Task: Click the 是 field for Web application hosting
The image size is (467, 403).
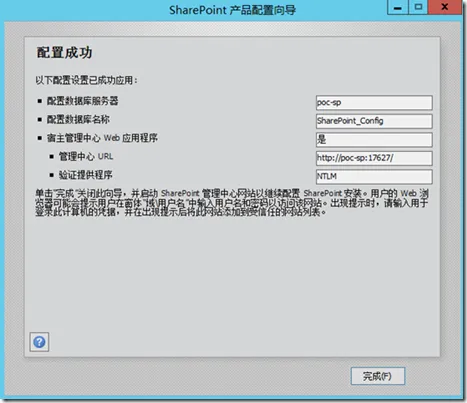Action: [374, 139]
